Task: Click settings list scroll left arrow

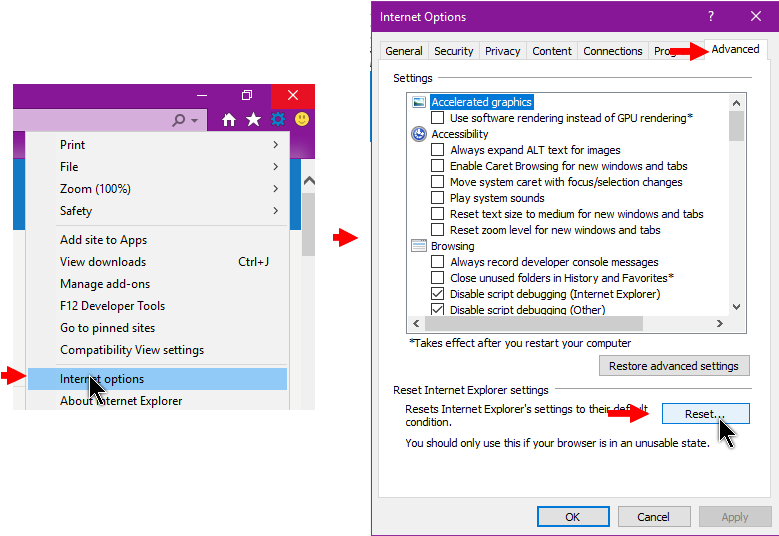Action: [x=416, y=323]
